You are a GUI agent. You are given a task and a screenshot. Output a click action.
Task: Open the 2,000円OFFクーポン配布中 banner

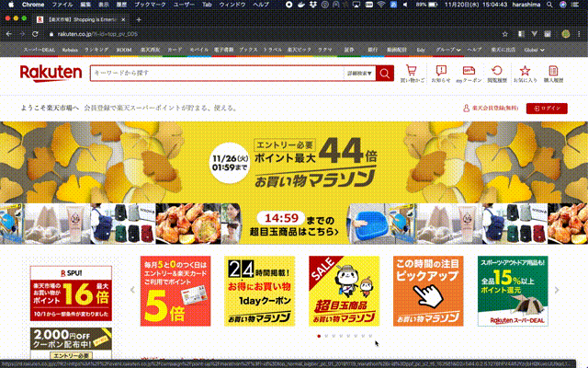[x=71, y=343]
